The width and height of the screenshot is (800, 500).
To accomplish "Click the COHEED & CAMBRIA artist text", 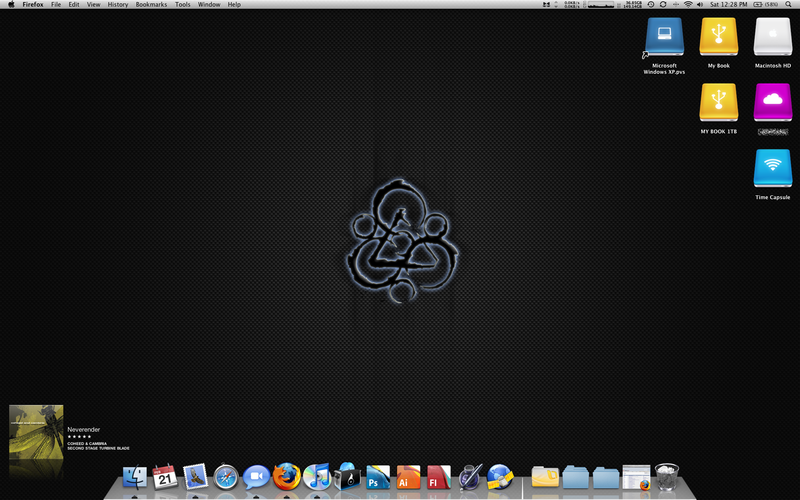I will point(87,443).
